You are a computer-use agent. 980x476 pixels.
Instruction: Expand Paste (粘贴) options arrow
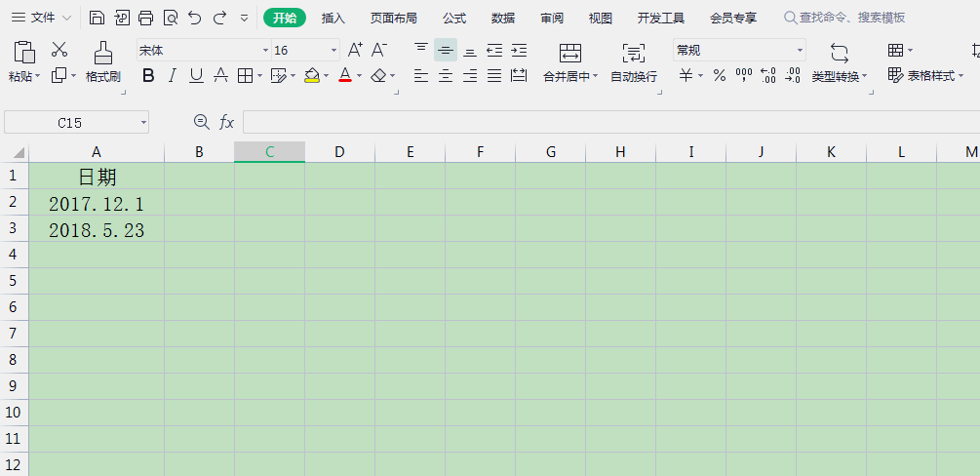coord(37,76)
